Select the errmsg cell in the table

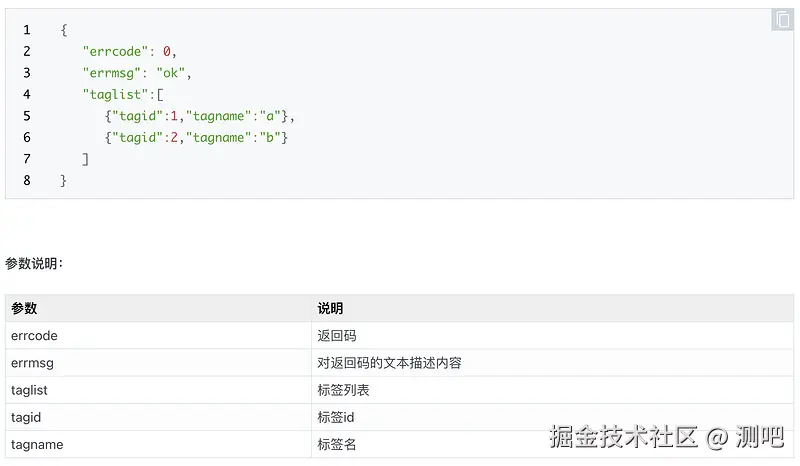[x=32, y=363]
